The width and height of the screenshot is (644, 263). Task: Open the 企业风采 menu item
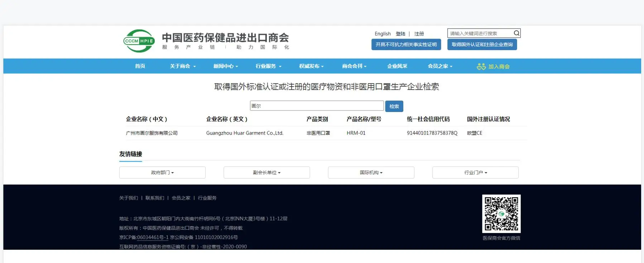(x=397, y=66)
